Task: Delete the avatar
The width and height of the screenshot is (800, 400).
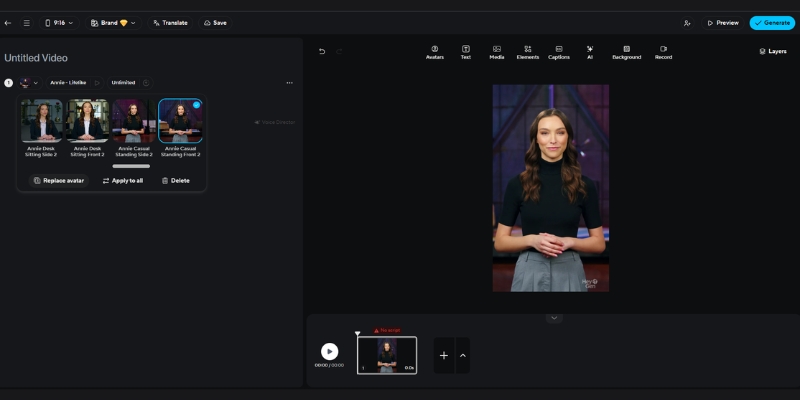Action: coord(176,181)
